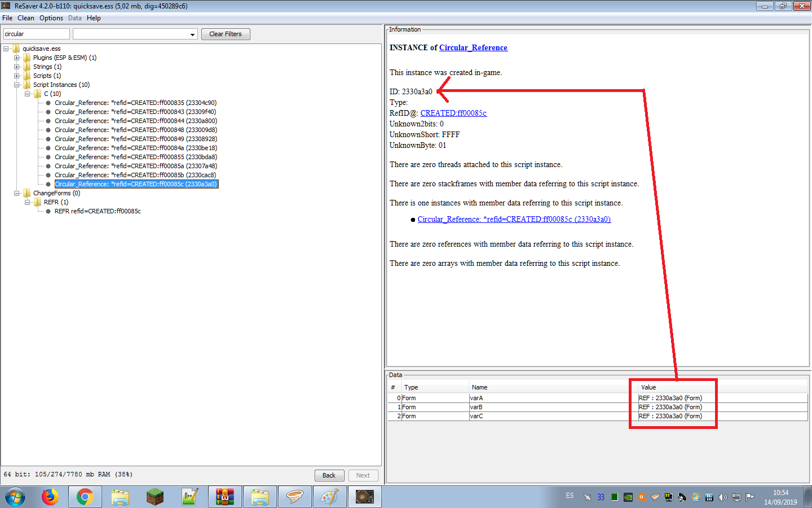The height and width of the screenshot is (508, 812).
Task: Click the ES language indicator
Action: (570, 496)
